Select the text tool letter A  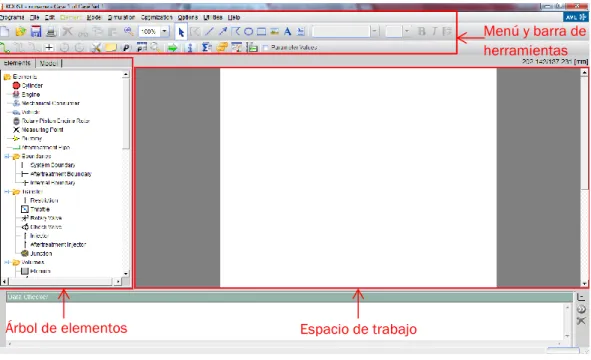288,31
